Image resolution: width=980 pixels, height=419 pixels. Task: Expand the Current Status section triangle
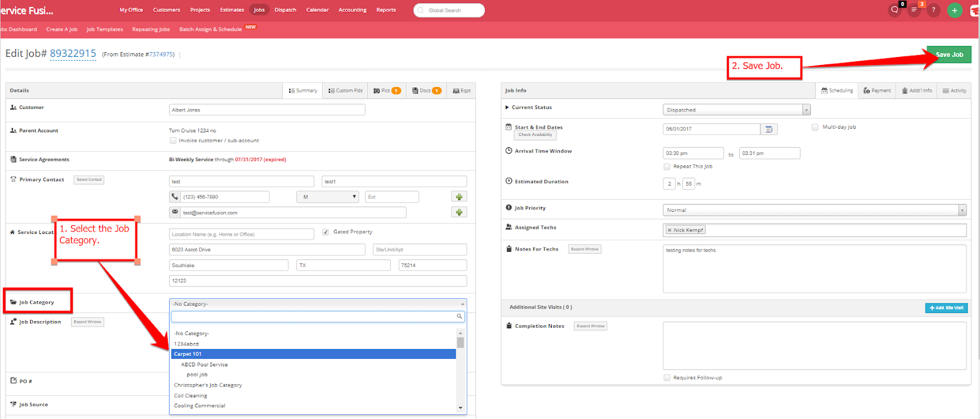click(507, 107)
